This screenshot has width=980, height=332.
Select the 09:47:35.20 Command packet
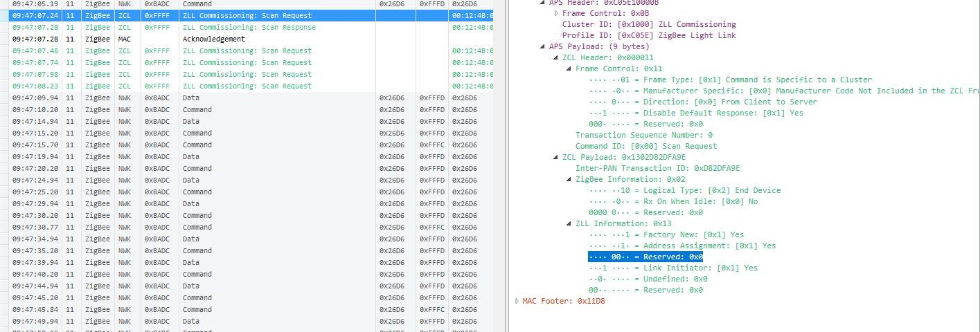click(x=247, y=250)
